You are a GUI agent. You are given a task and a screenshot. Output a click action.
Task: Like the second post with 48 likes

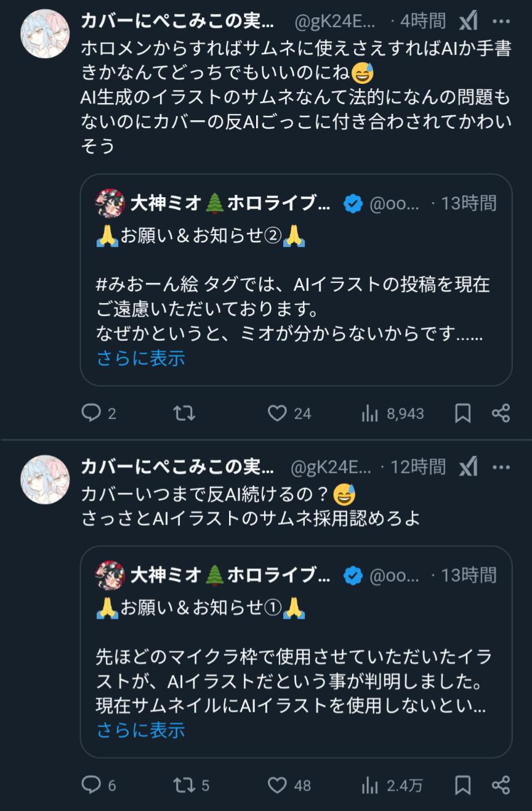tap(278, 785)
